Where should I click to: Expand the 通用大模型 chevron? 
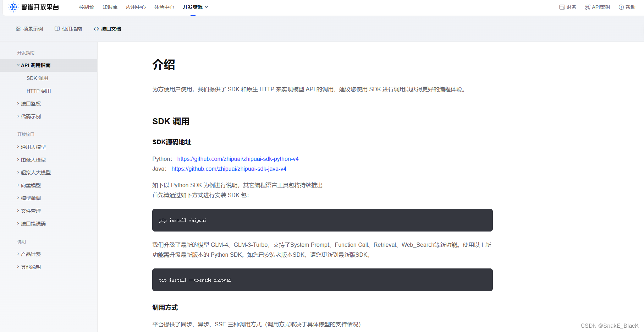point(18,147)
